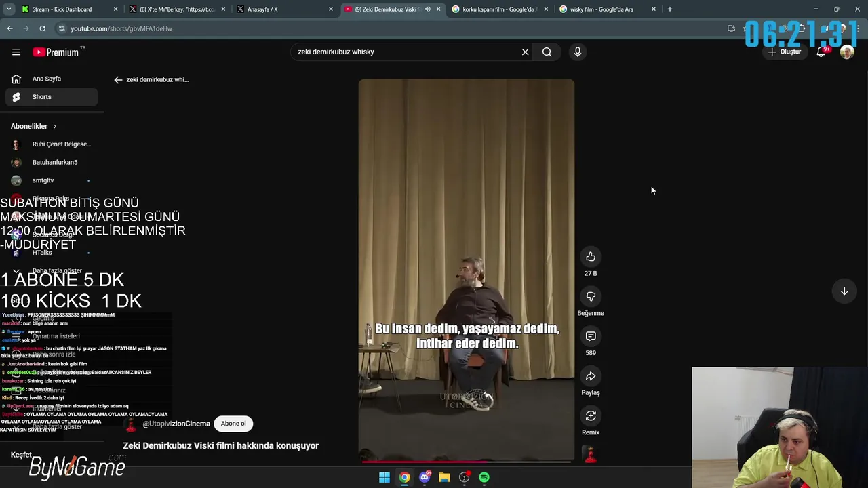
Task: Share this Short via Paylaş
Action: (x=591, y=376)
